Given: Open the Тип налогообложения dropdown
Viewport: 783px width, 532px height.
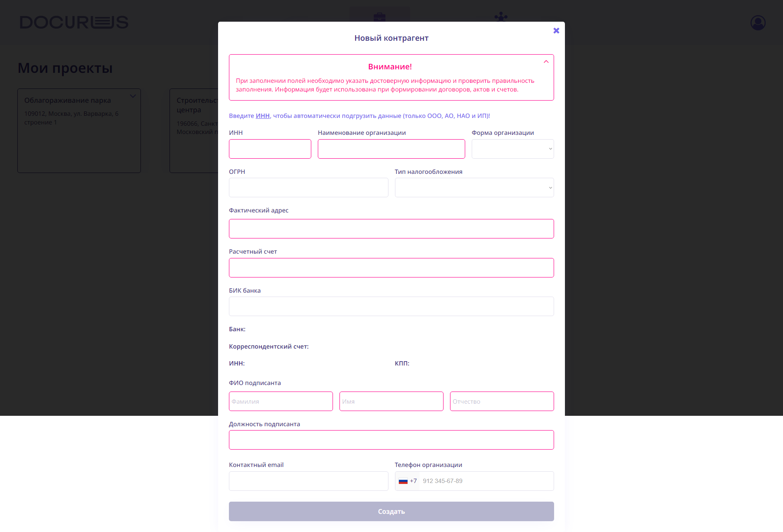Looking at the screenshot, I should 474,188.
